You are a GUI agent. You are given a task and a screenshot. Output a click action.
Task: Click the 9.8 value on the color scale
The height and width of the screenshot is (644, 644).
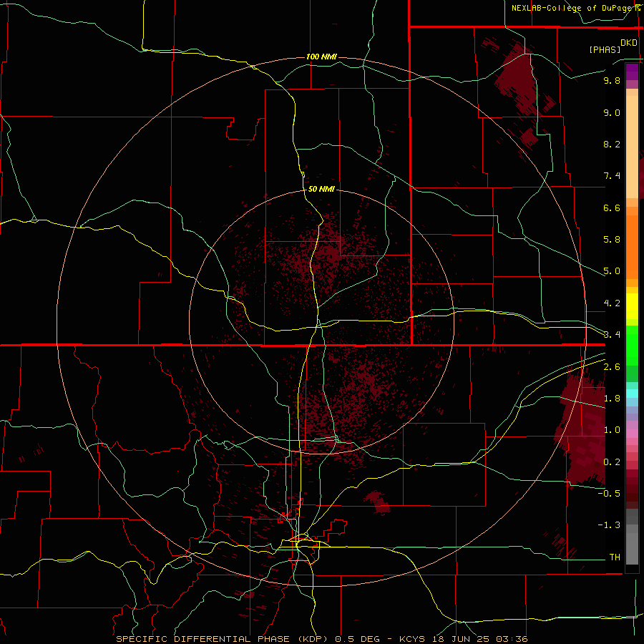coord(612,80)
